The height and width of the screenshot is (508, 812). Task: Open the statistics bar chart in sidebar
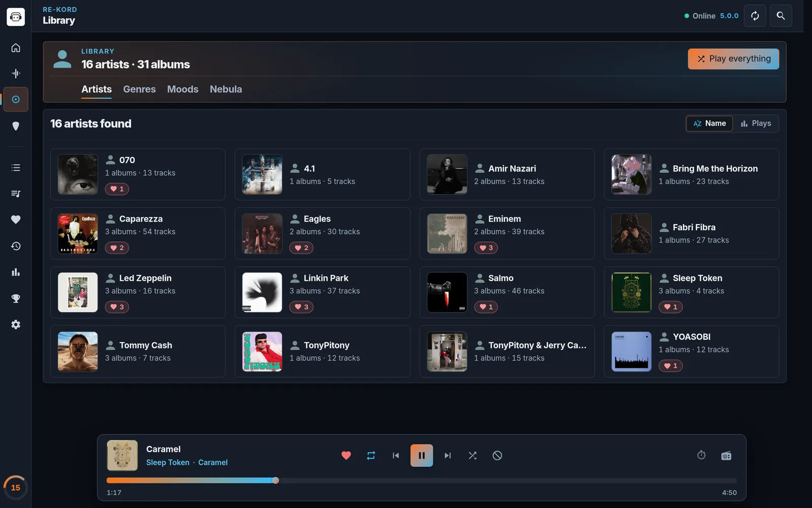pos(16,272)
